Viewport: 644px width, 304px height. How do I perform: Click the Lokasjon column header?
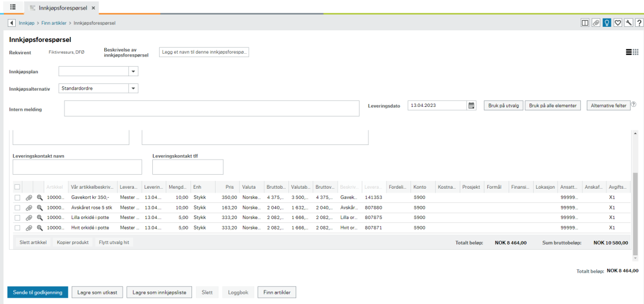[x=545, y=187]
